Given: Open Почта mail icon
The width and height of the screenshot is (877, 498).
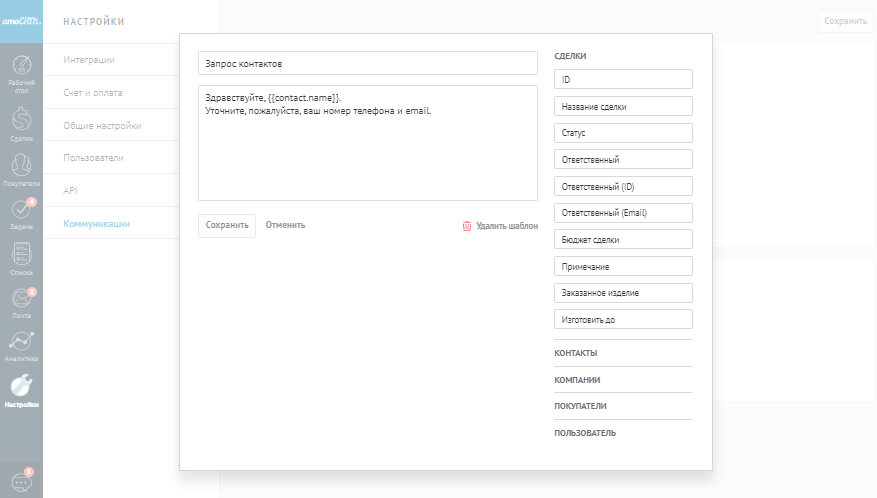Looking at the screenshot, I should click(x=21, y=300).
